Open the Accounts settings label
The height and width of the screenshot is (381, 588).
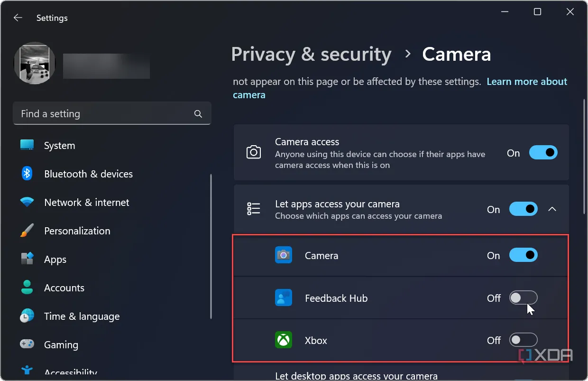[64, 288]
